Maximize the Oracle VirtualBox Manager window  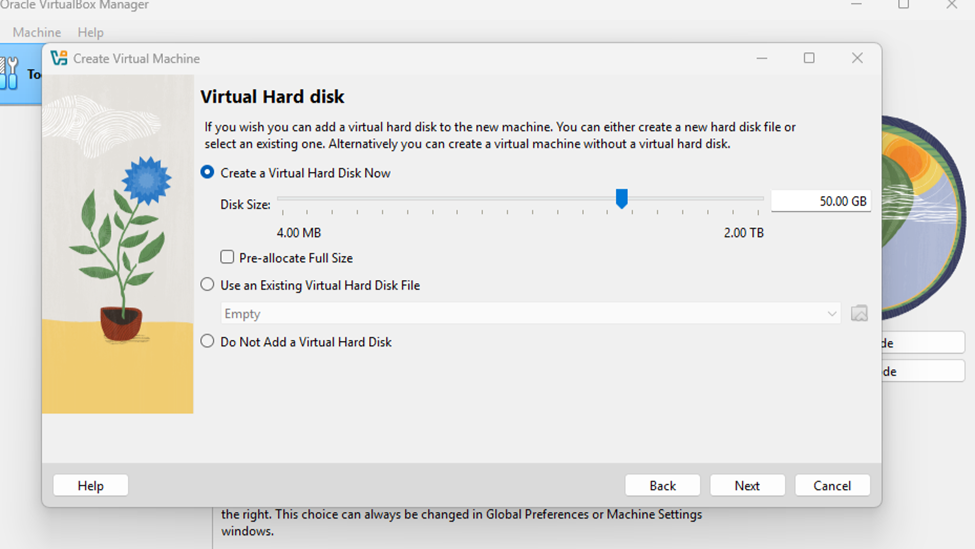(904, 5)
